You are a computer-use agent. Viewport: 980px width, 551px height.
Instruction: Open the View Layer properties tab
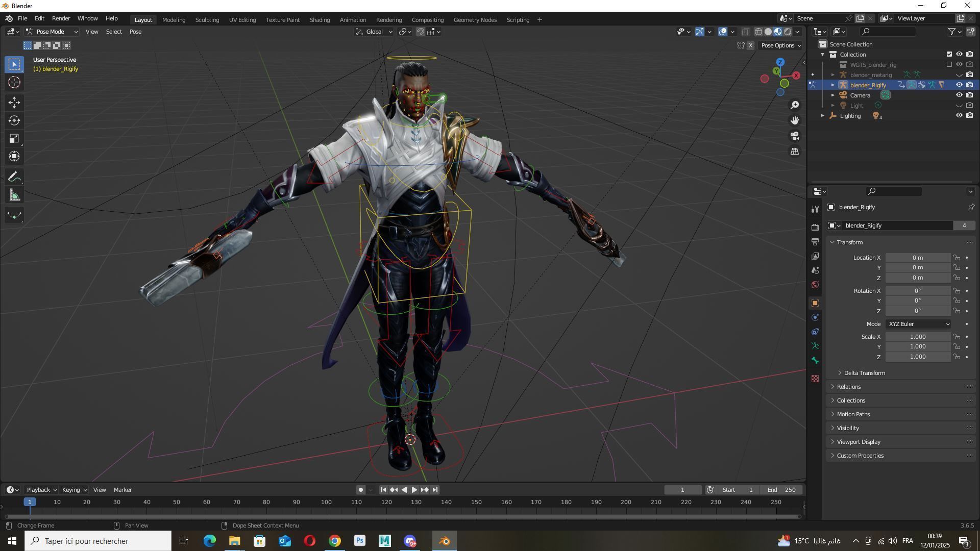pos(815,256)
